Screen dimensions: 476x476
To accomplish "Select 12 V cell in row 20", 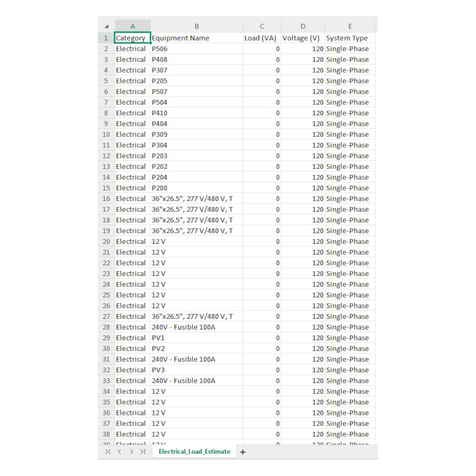I will (197, 241).
